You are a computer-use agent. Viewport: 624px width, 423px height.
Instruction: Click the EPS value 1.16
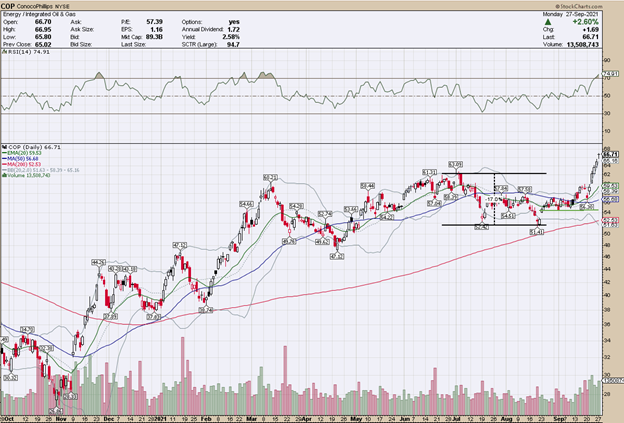coord(157,29)
